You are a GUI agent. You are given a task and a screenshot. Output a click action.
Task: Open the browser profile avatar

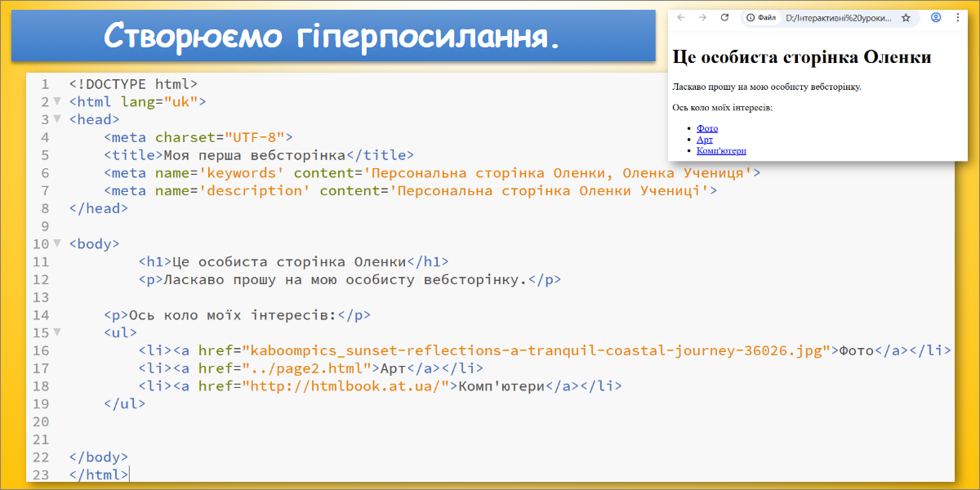tap(936, 17)
